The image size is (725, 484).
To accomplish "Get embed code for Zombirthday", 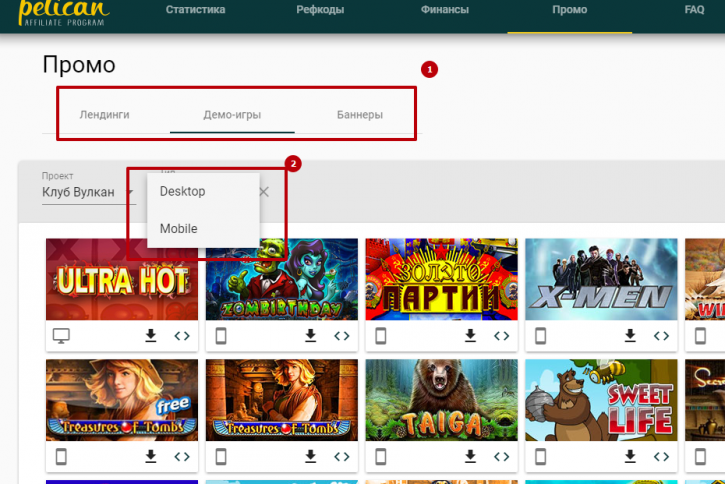I will (x=342, y=336).
